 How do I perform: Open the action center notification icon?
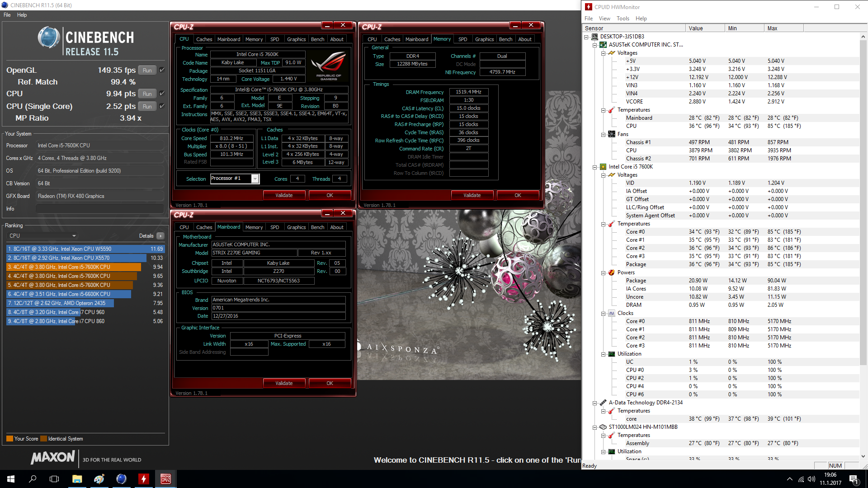pos(854,479)
